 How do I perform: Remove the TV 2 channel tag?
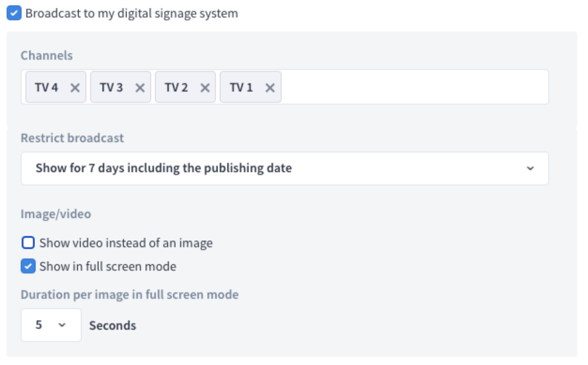pyautogui.click(x=205, y=87)
